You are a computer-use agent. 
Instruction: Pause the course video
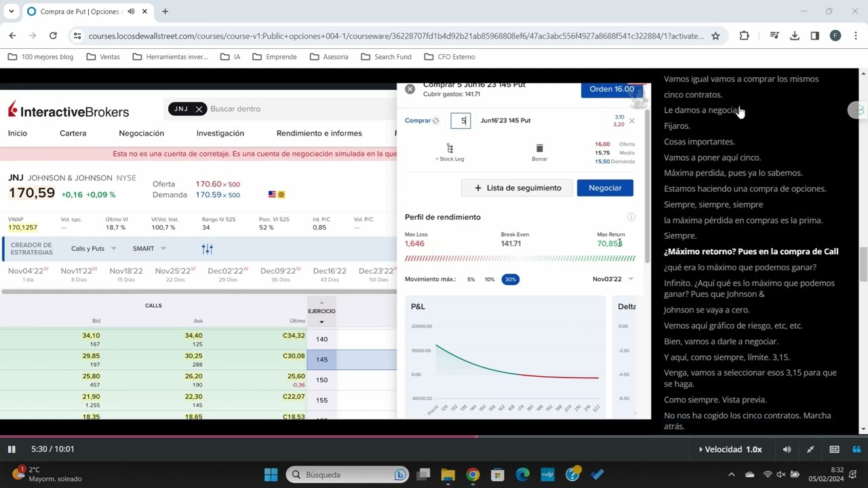click(x=12, y=449)
